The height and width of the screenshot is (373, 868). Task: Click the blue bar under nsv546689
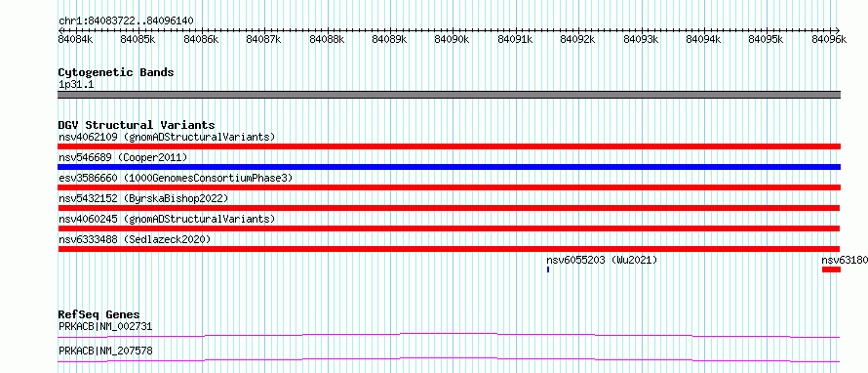pos(450,167)
